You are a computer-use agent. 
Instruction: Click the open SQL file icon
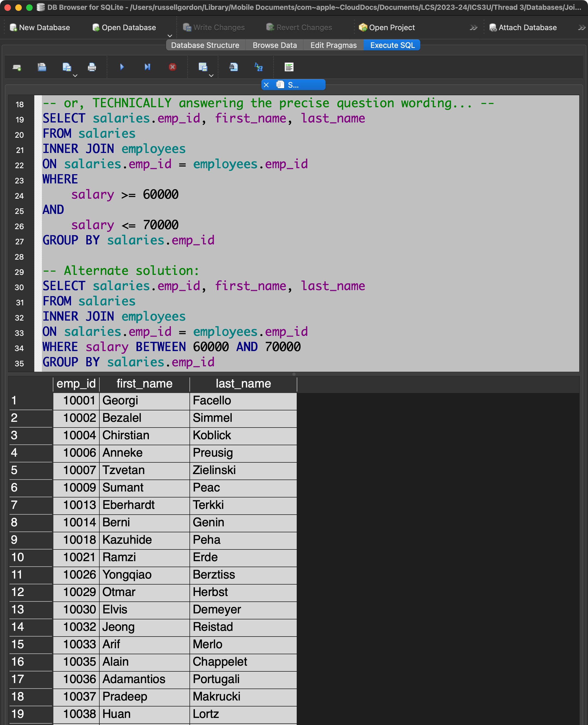coord(42,67)
